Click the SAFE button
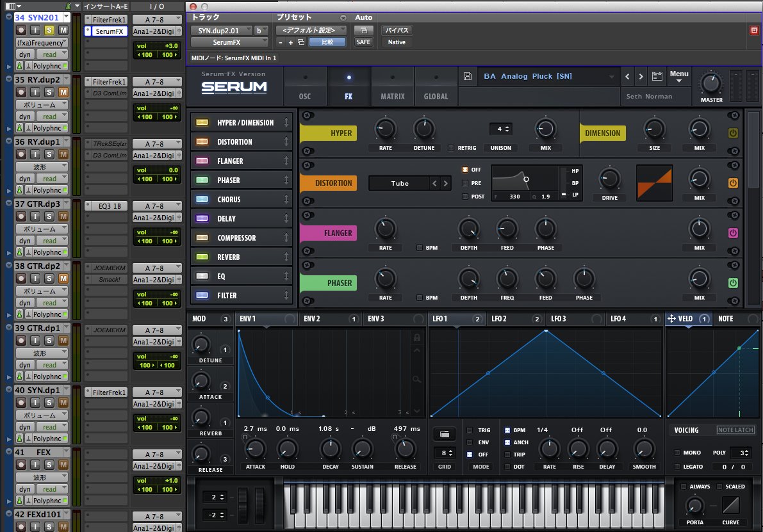The width and height of the screenshot is (763, 532). (x=363, y=42)
